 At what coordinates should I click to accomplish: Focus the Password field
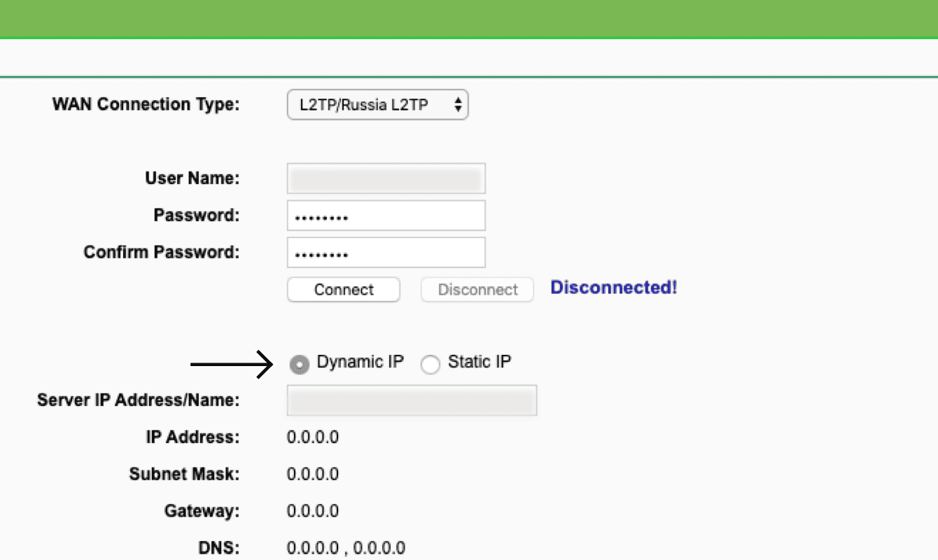click(x=386, y=216)
